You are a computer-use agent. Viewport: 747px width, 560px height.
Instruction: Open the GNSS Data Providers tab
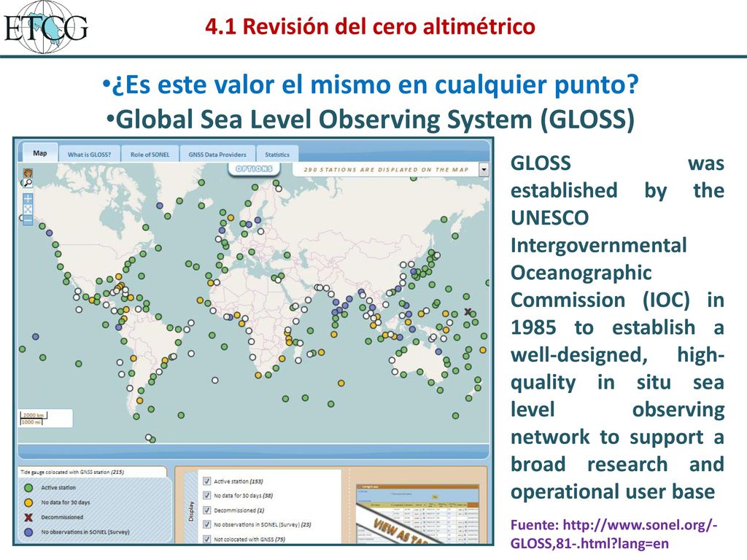tap(217, 155)
